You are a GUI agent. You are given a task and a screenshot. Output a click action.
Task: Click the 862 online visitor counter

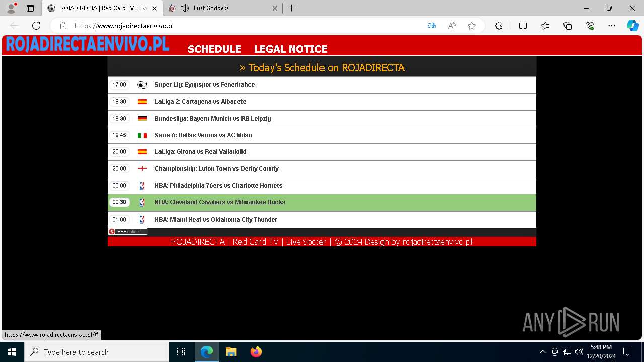click(x=128, y=232)
